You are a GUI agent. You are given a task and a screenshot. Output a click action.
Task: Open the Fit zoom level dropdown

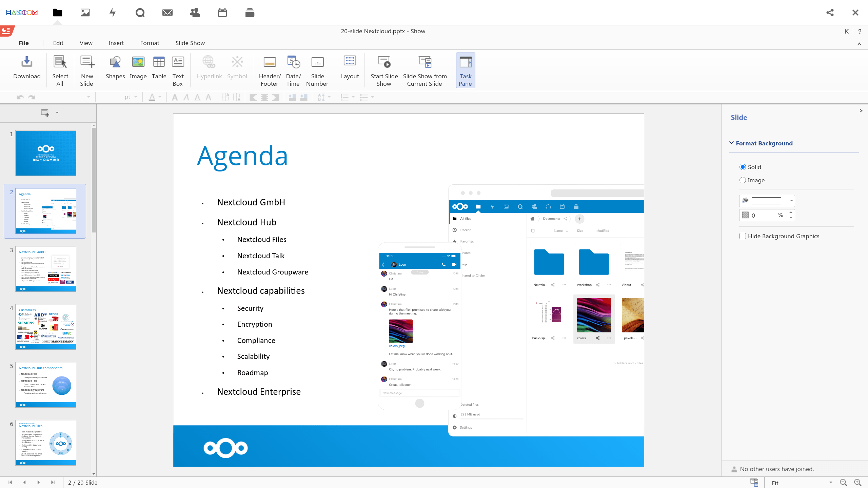pos(831,483)
